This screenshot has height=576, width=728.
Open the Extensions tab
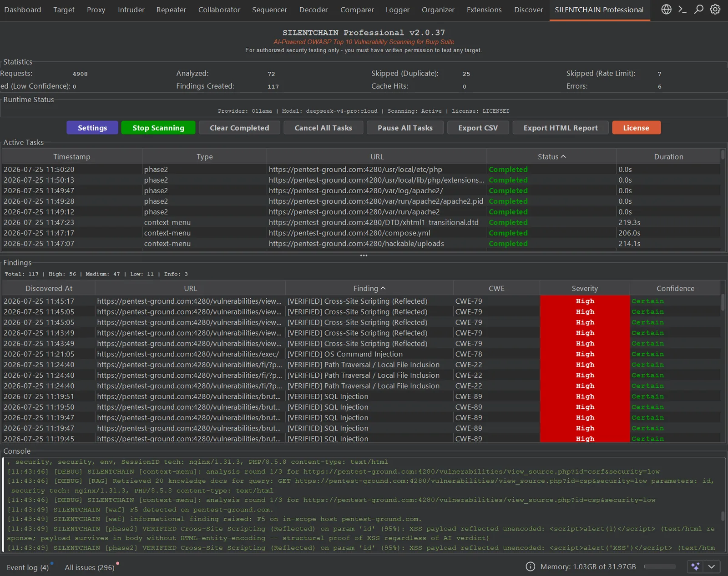pyautogui.click(x=484, y=10)
